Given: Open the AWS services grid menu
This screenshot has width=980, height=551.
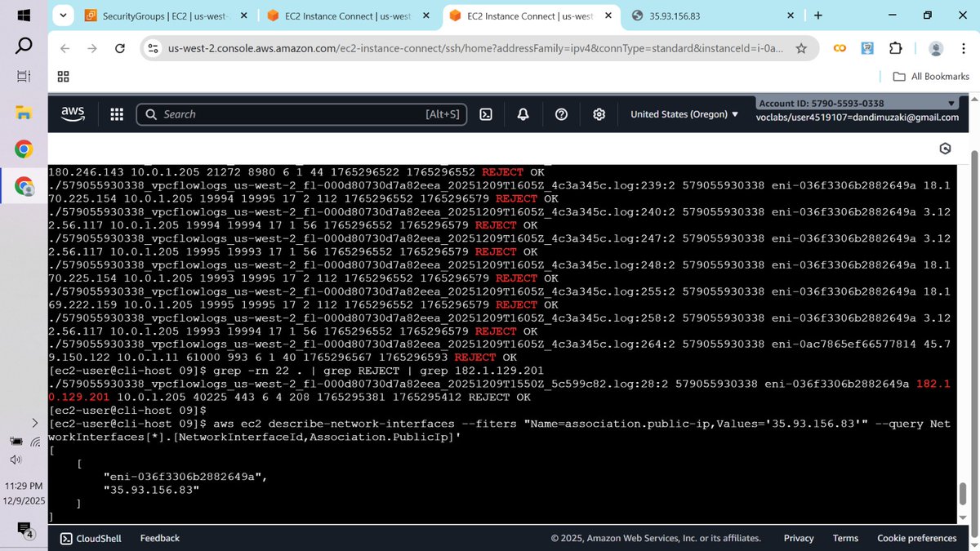Looking at the screenshot, I should [x=117, y=114].
